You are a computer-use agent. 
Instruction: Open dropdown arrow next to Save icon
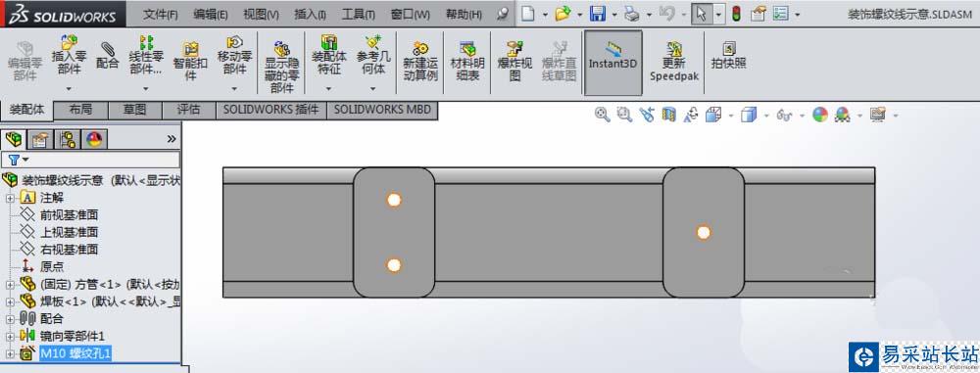coord(615,15)
